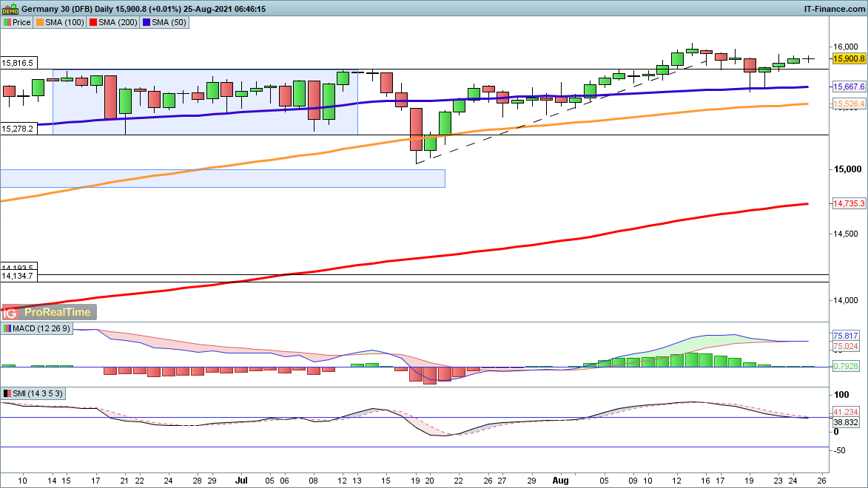The image size is (868, 488).
Task: Click the DEMO candlestick icon in title bar
Action: [10, 9]
